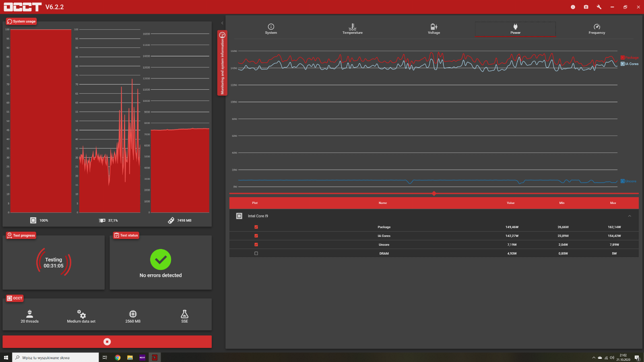The height and width of the screenshot is (362, 644).
Task: Click the Plot column header
Action: pyautogui.click(x=255, y=203)
